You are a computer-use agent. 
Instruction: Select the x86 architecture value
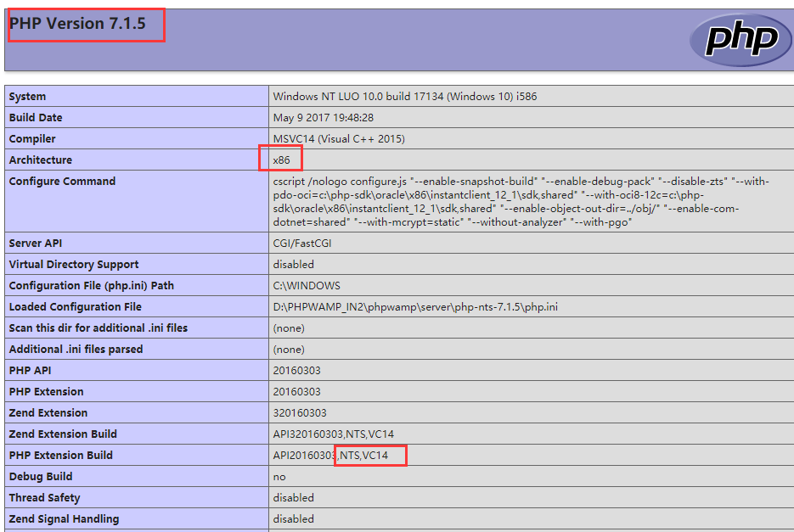pos(282,160)
